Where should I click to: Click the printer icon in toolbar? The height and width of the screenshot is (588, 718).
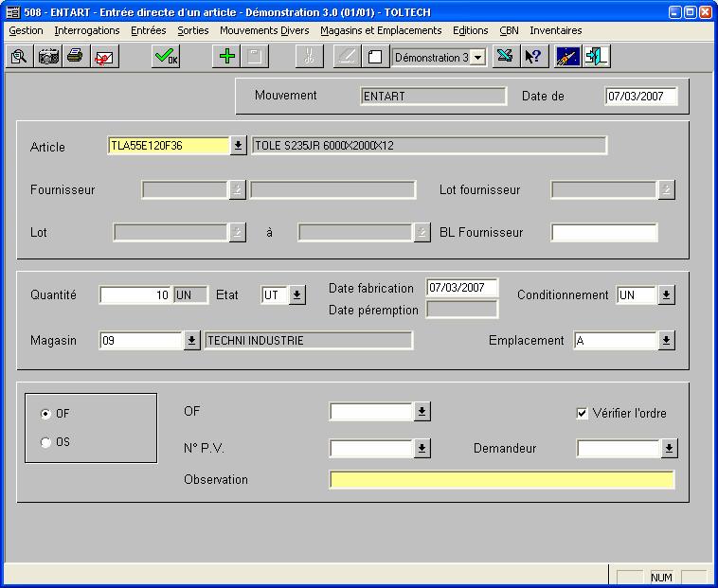point(75,57)
